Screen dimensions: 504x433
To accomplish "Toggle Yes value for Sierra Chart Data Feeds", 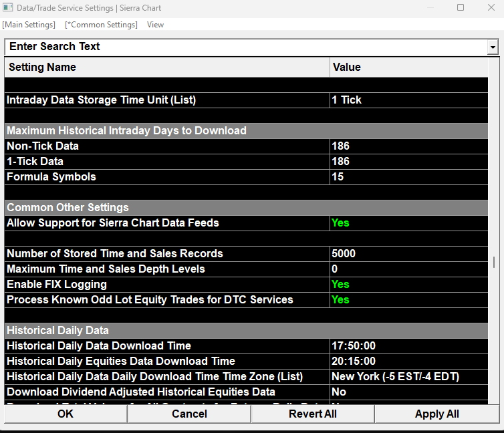I will [x=409, y=223].
